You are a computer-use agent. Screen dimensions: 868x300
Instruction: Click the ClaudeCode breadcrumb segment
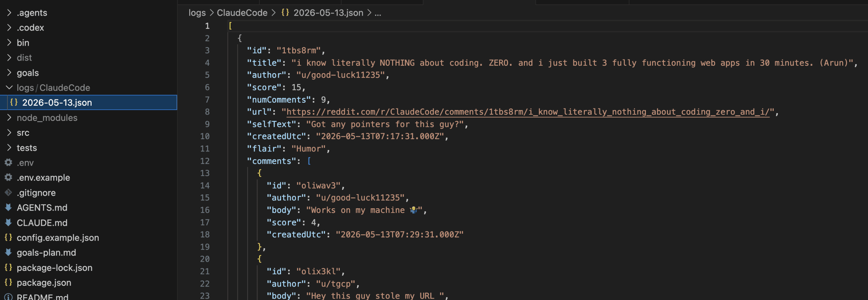[x=242, y=13]
